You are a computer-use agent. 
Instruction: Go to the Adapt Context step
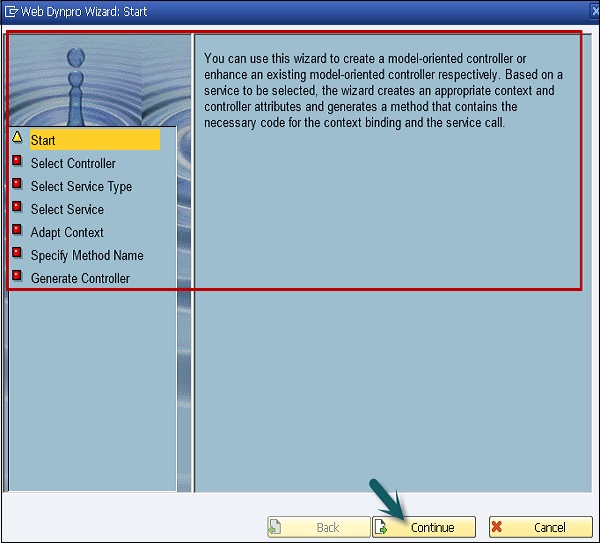pyautogui.click(x=67, y=232)
